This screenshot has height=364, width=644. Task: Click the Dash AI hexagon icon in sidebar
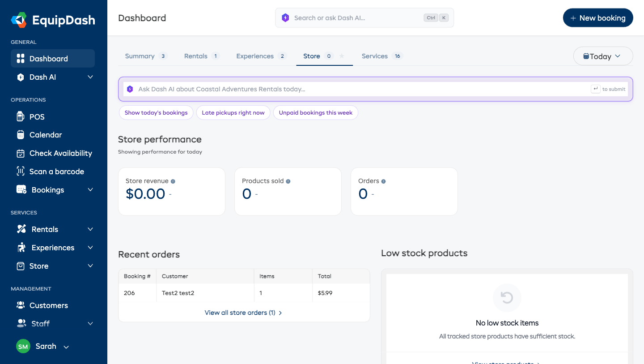(20, 77)
